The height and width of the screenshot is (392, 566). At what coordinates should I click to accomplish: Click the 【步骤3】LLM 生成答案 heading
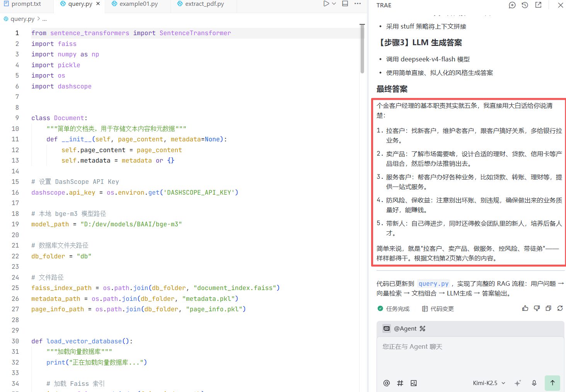click(x=419, y=42)
